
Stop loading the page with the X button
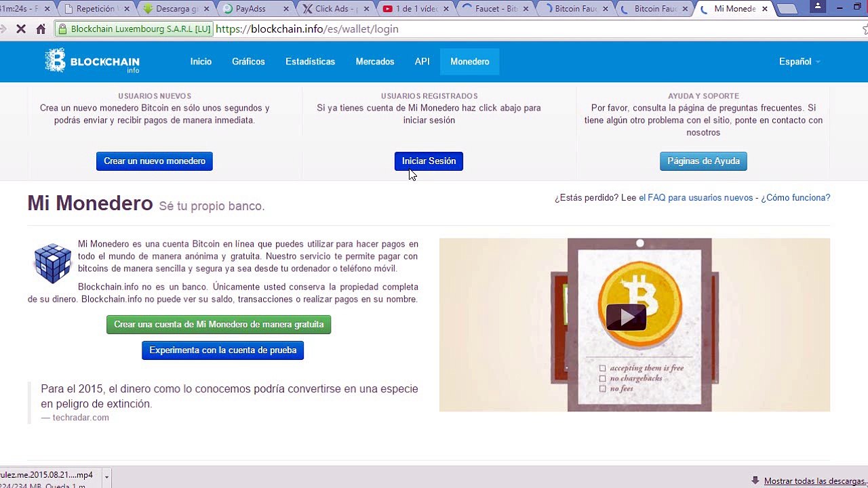click(x=21, y=29)
